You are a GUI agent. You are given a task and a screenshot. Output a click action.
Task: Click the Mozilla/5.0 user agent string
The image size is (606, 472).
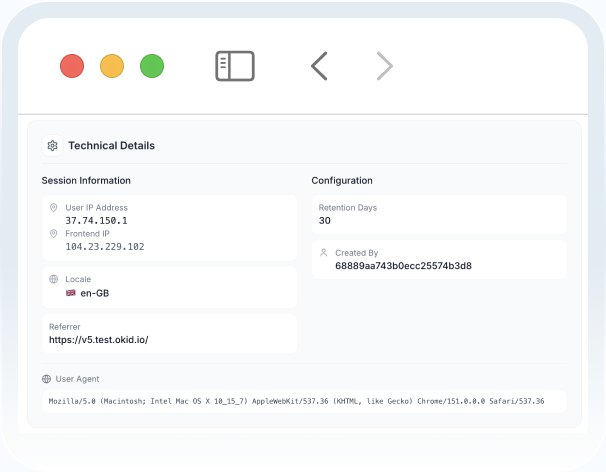[296, 401]
